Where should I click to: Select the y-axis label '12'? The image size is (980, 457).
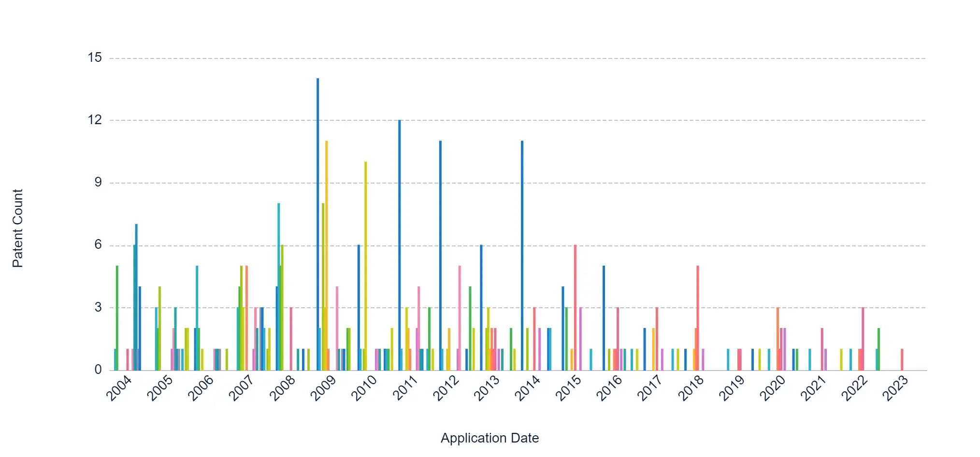95,120
